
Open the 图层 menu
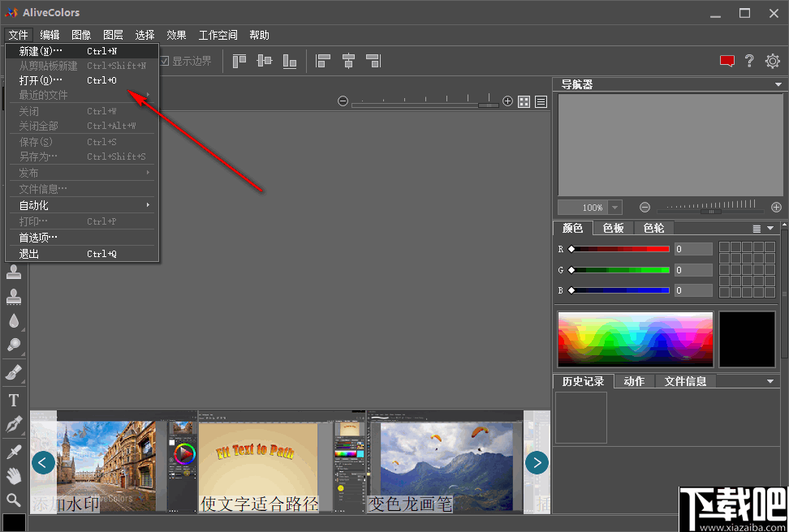(x=113, y=35)
